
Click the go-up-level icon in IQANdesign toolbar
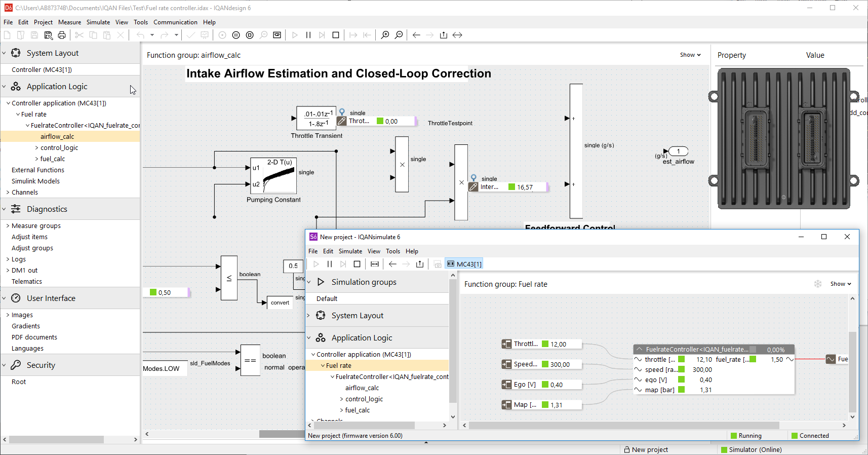[x=444, y=35]
